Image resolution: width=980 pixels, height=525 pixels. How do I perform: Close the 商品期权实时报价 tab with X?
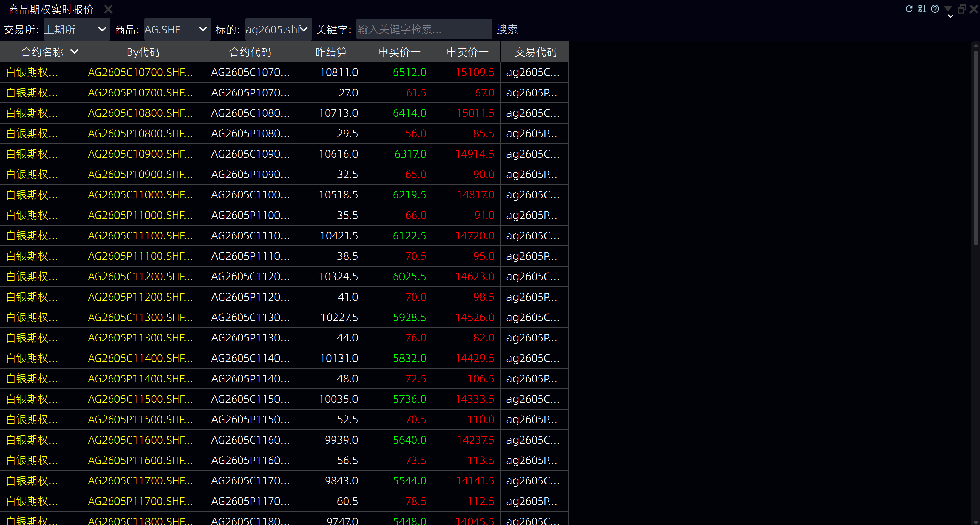(x=108, y=9)
